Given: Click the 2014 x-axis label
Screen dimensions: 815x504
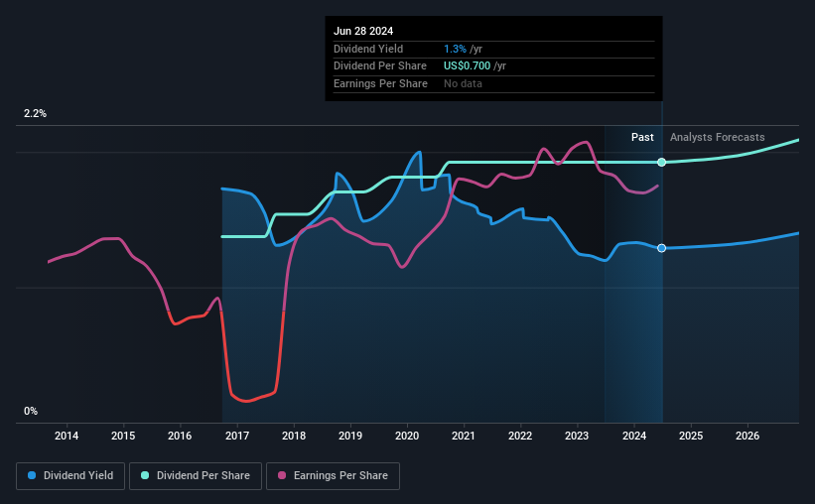Looking at the screenshot, I should 67,436.
